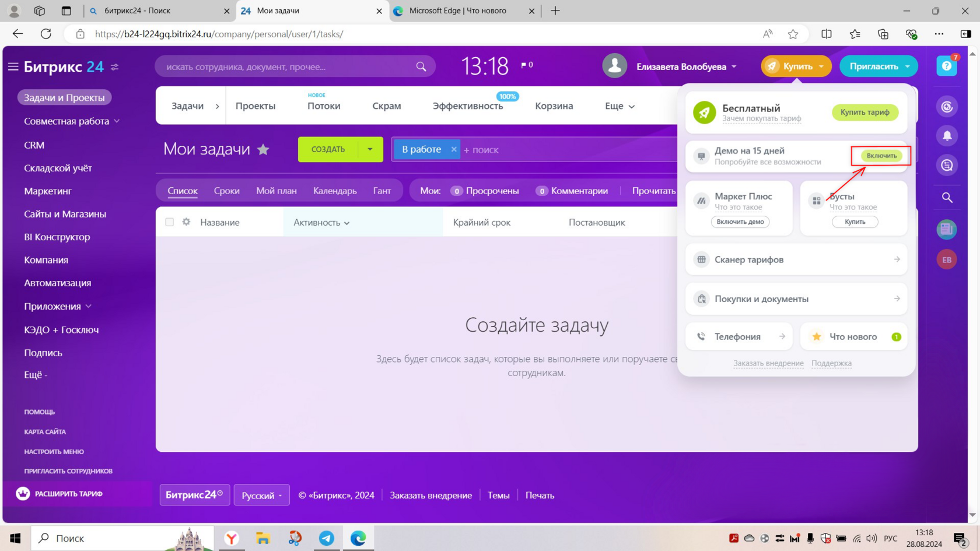This screenshot has height=551, width=980.
Task: Open the EB user avatar in right panel
Action: [x=947, y=259]
